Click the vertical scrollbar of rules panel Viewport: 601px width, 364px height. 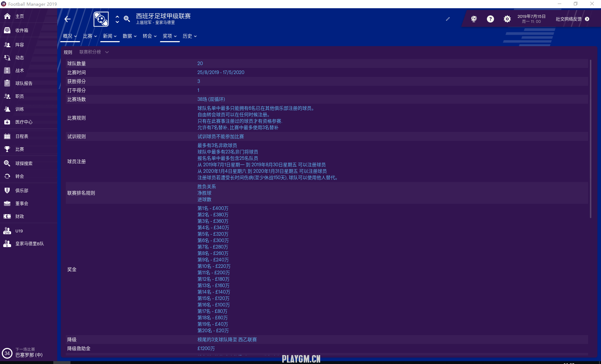point(590,139)
